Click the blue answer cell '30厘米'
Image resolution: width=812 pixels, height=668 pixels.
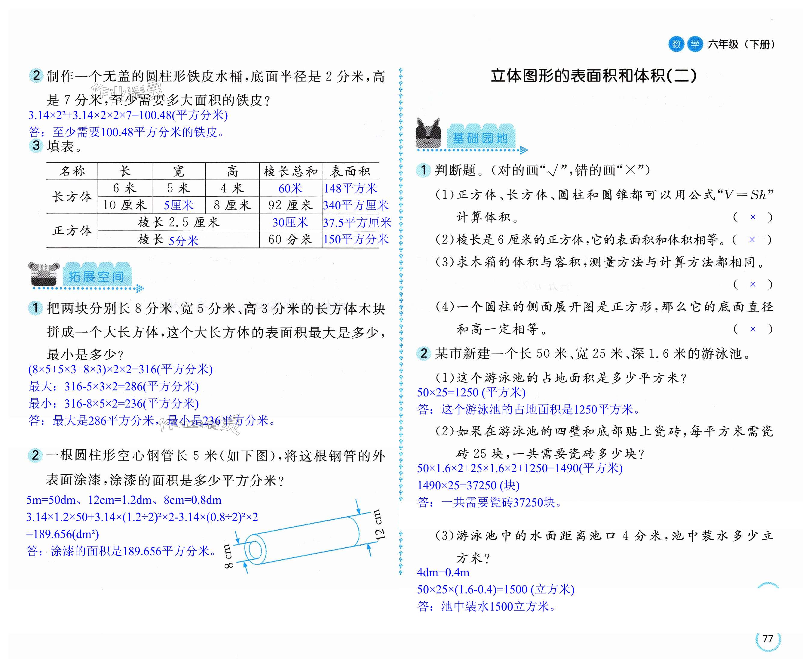(x=290, y=222)
